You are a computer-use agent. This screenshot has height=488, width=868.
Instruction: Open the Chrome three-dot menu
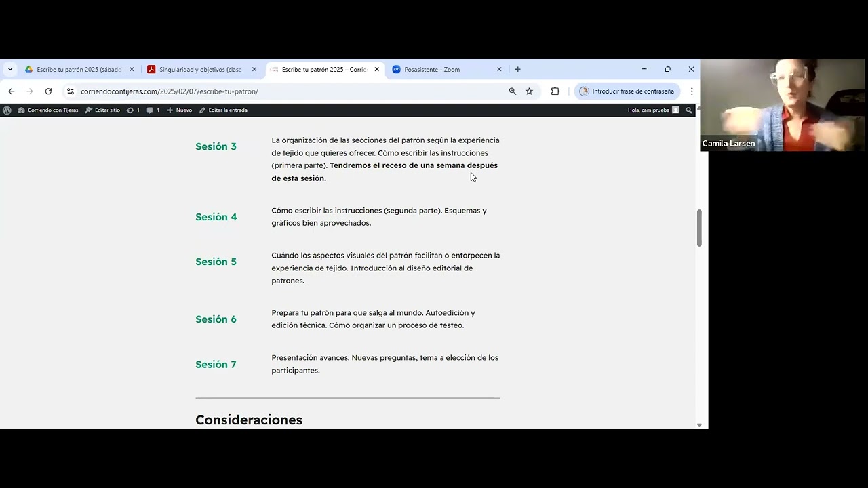[x=692, y=91]
